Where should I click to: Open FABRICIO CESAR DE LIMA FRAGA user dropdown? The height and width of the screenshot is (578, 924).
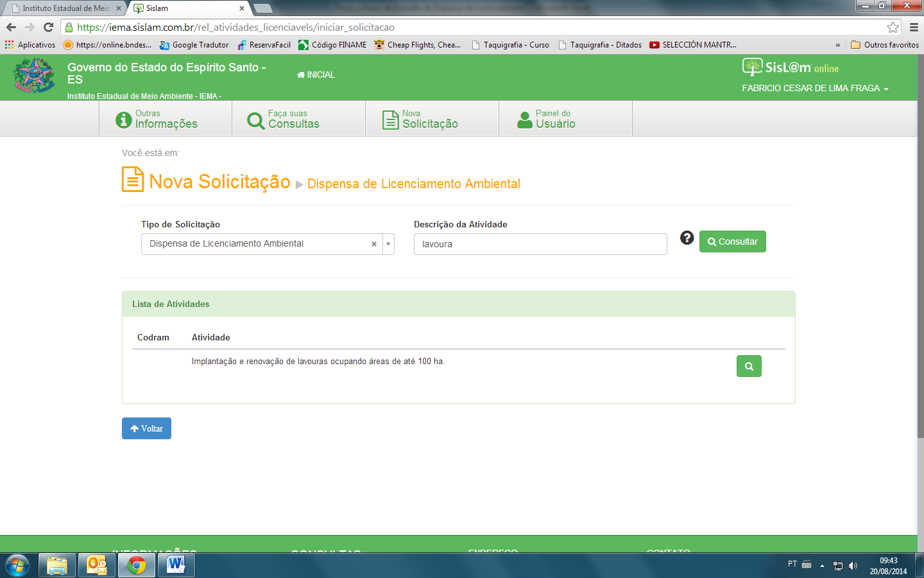click(x=815, y=88)
